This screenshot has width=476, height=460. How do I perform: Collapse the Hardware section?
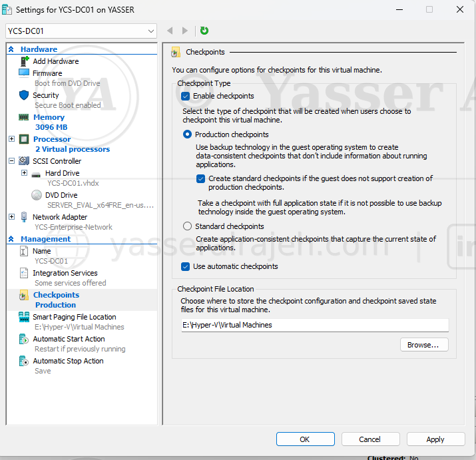pyautogui.click(x=11, y=49)
